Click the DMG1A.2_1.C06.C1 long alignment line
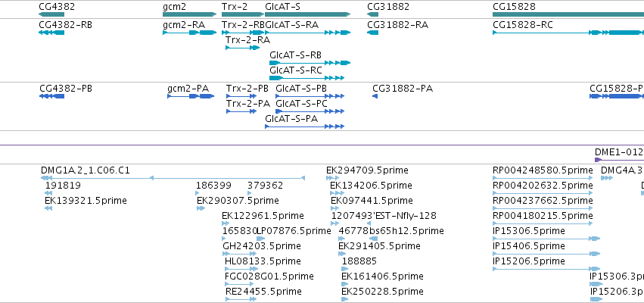644x303 pixels. click(173, 178)
